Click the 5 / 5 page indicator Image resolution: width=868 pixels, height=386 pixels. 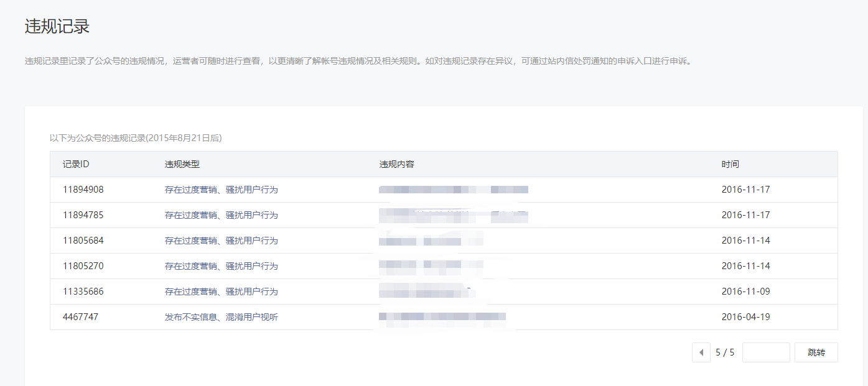[x=725, y=352]
